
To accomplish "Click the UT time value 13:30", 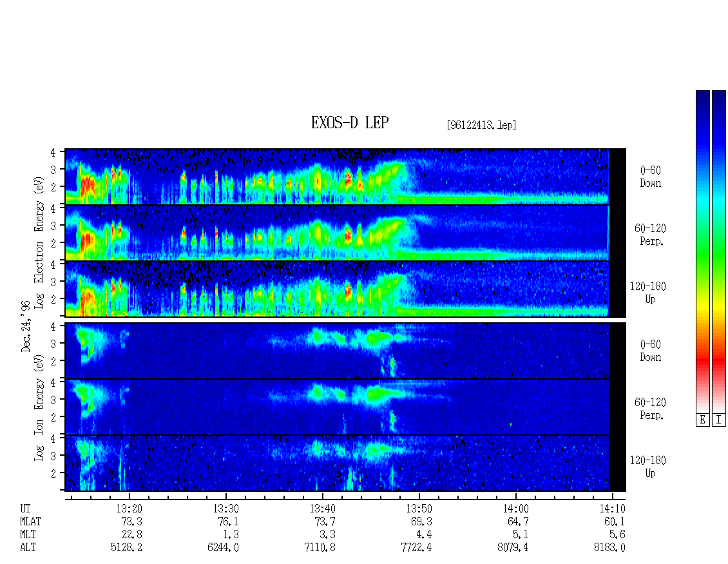I will tap(225, 509).
